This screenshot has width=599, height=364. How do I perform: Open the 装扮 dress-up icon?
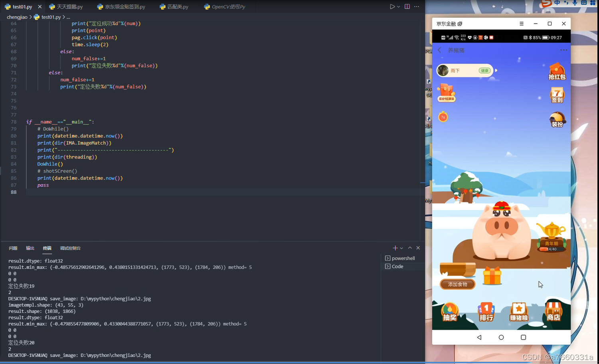[557, 119]
